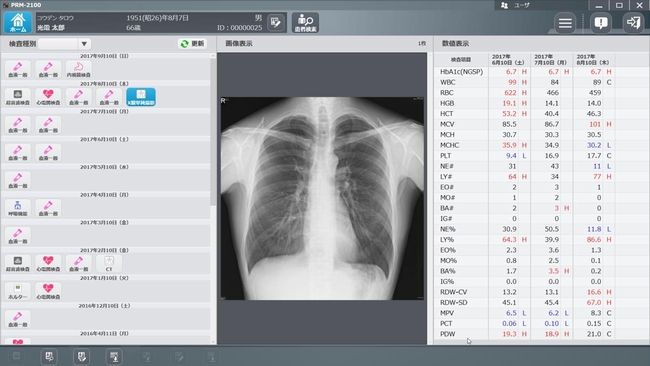Click the refresh 更新 button
650x366 pixels.
tap(192, 44)
